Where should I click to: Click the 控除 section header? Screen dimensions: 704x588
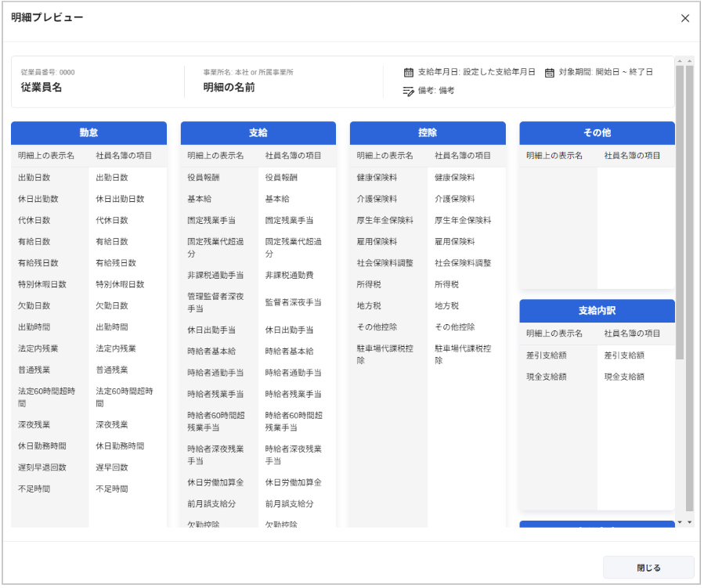[428, 133]
